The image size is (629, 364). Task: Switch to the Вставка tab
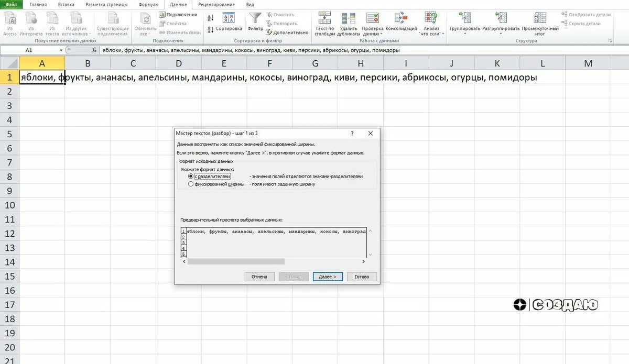tap(66, 4)
